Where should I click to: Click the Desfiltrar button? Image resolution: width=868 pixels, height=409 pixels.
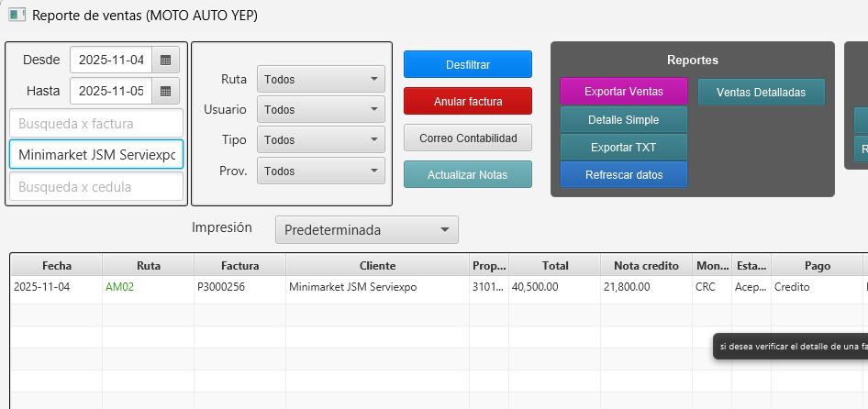click(x=467, y=65)
